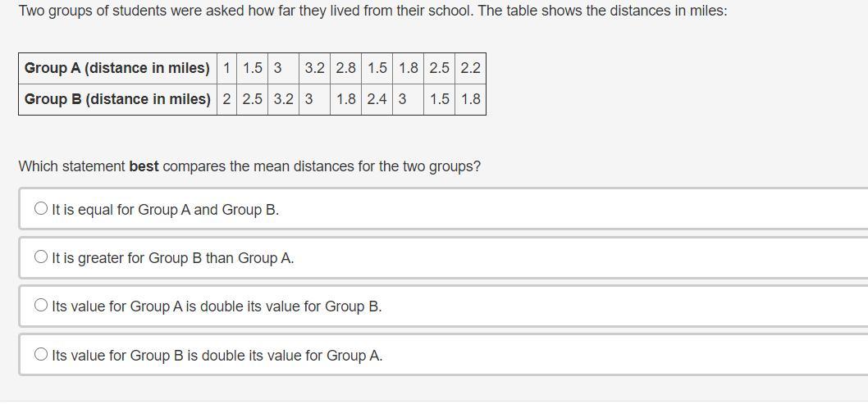Click the 'Two groups of students' intro sentence
This screenshot has width=868, height=404.
click(372, 11)
